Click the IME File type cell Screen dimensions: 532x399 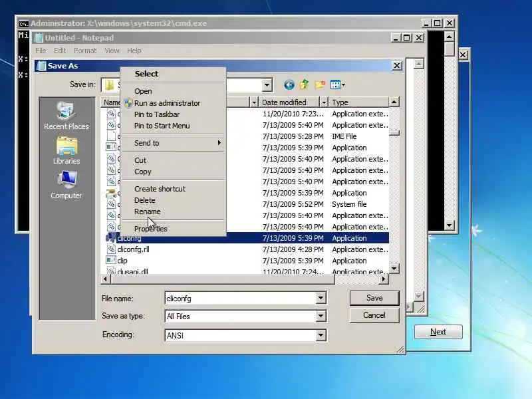[x=344, y=136]
